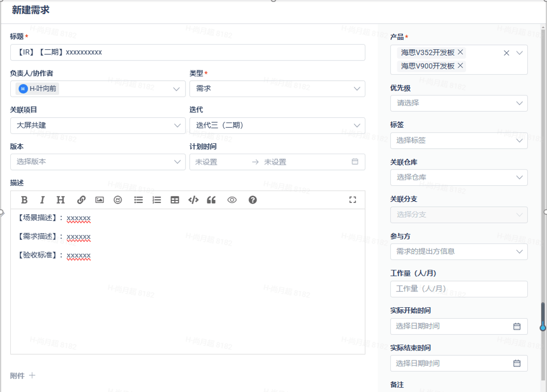
Task: Open calendar icon for 实际结束时间
Action: [x=517, y=363]
